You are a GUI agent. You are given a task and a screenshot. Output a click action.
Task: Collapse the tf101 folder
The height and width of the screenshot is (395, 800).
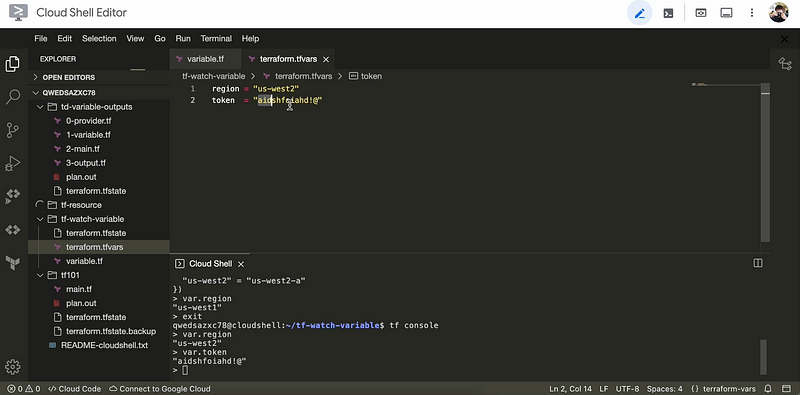98,275
